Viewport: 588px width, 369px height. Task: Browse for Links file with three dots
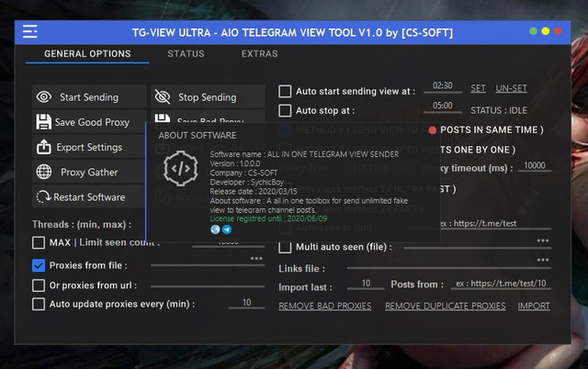543,260
